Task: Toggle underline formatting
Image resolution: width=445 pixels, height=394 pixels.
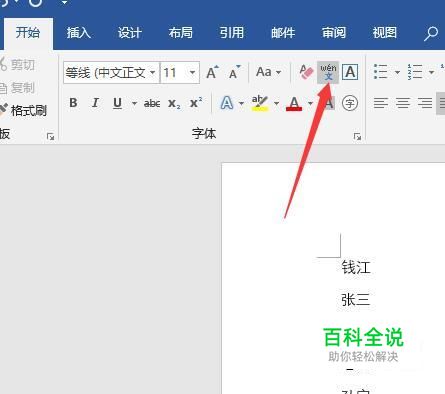Action: 117,103
